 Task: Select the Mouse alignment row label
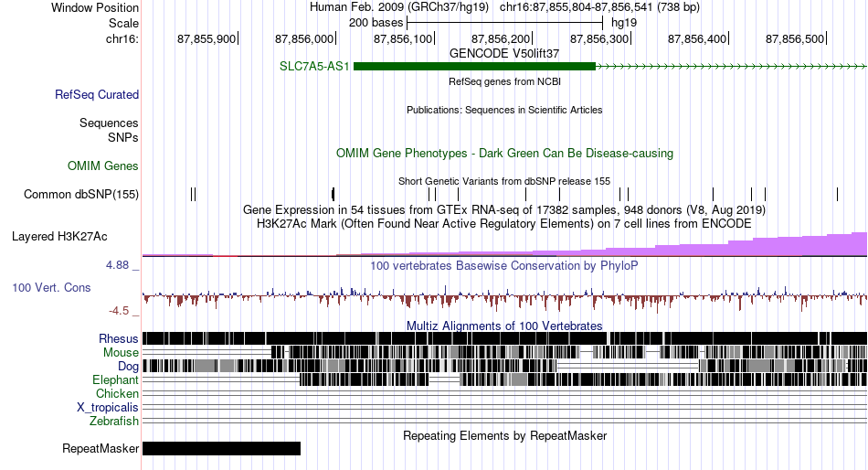121,353
